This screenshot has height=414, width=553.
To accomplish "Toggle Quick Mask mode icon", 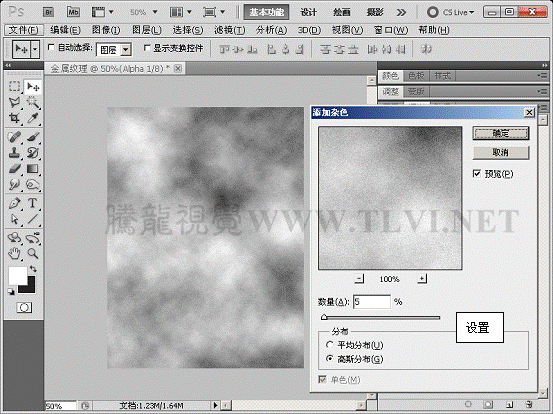I will point(24,308).
